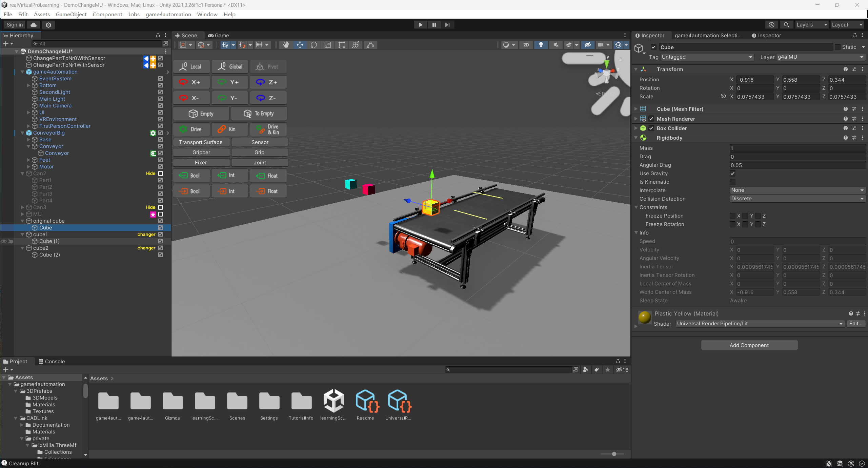Click the To Empty button

[x=259, y=114]
